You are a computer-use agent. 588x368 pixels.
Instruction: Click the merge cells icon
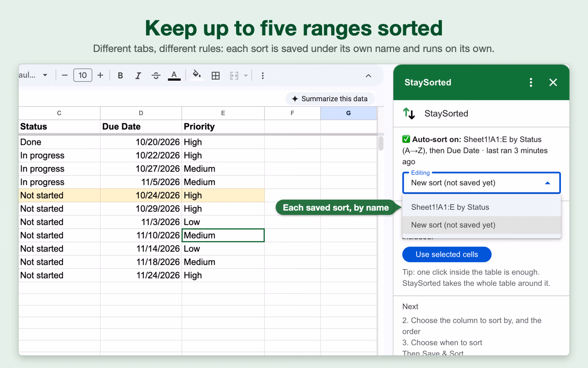click(x=234, y=75)
